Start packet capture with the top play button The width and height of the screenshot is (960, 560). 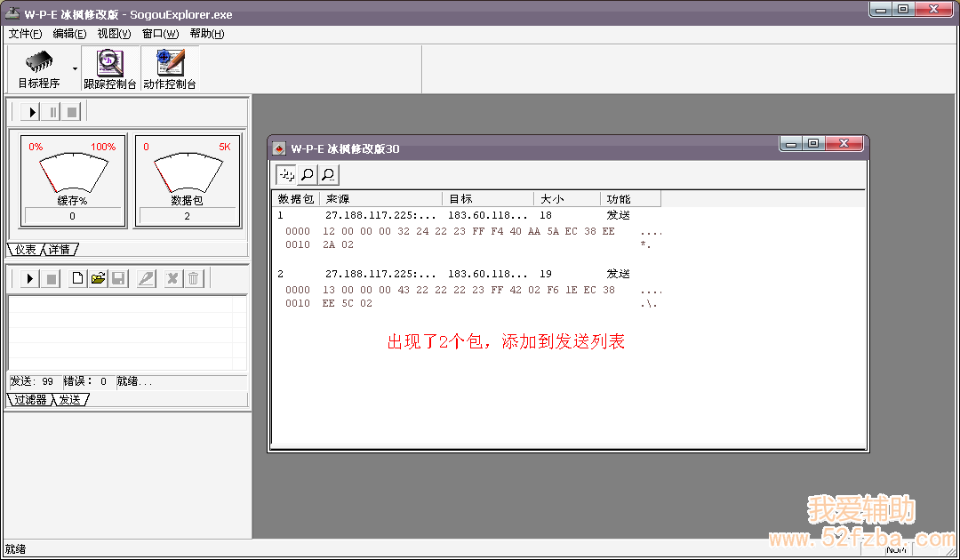pyautogui.click(x=31, y=112)
